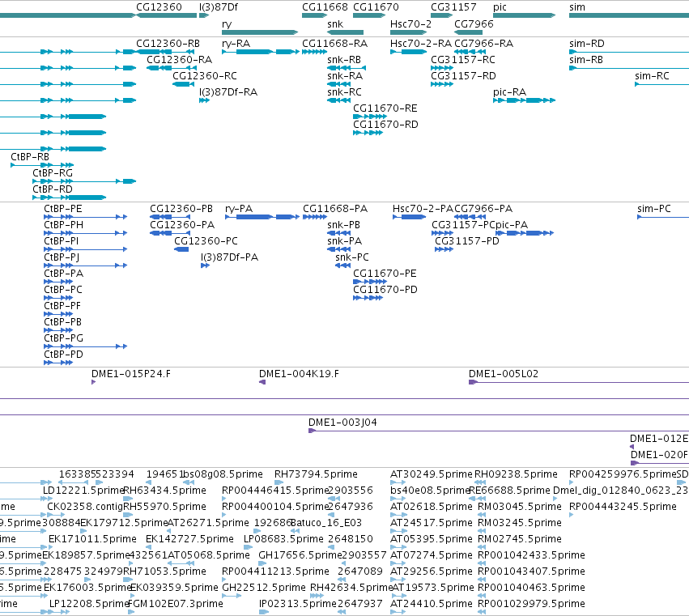Image resolution: width=689 pixels, height=616 pixels.
Task: Click the l(3)87Df gene label
Action: (219, 7)
